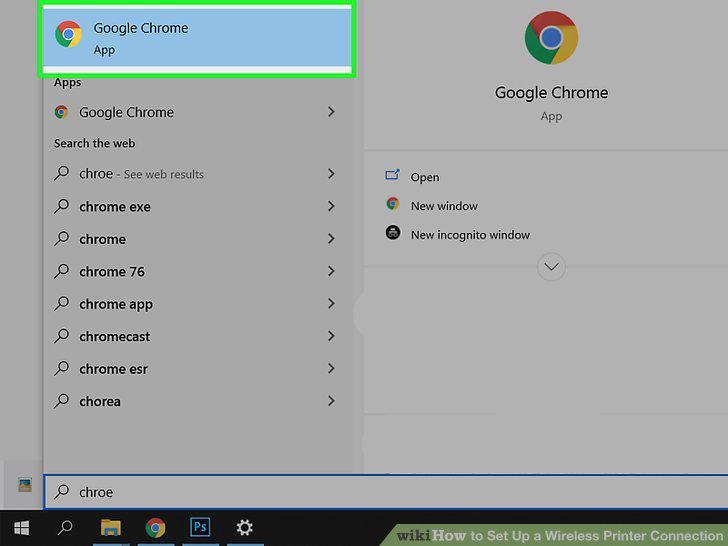Viewport: 728px width, 546px height.
Task: Open File Explorer from the taskbar
Action: click(110, 528)
